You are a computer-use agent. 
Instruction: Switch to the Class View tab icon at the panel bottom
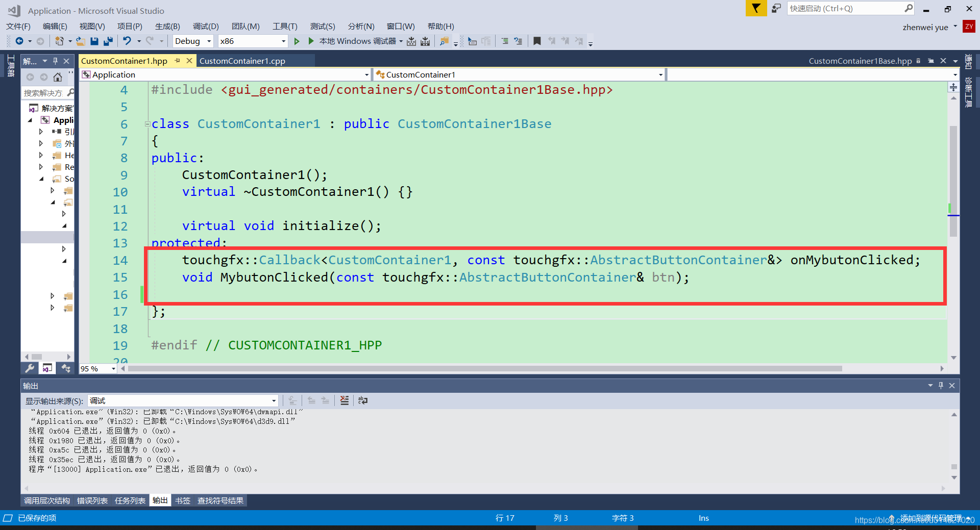[x=65, y=368]
